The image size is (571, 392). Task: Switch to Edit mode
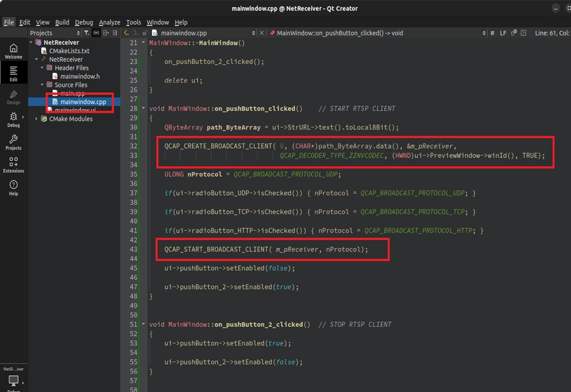click(x=13, y=73)
